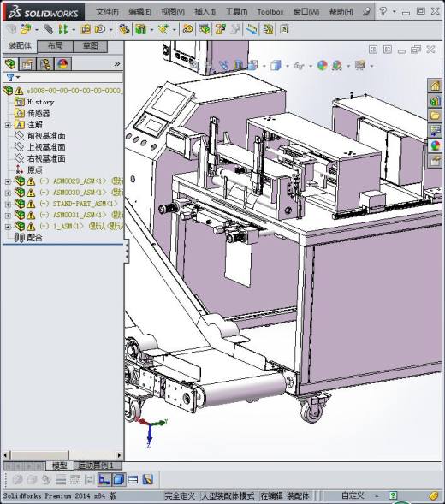This screenshot has width=445, height=504.
Task: Click Show Hidden Components icon
Action: click(124, 29)
